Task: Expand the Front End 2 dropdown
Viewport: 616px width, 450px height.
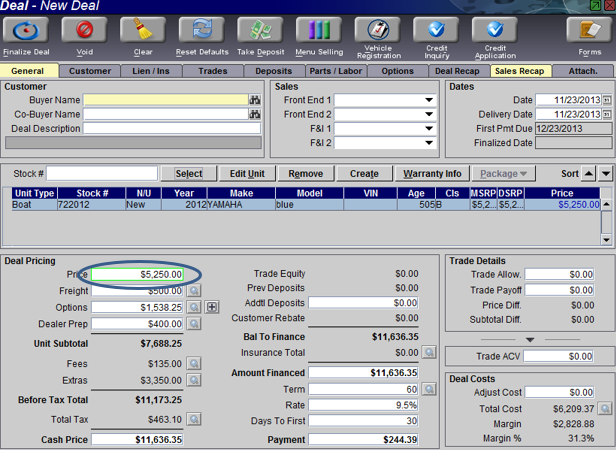Action: coord(429,114)
